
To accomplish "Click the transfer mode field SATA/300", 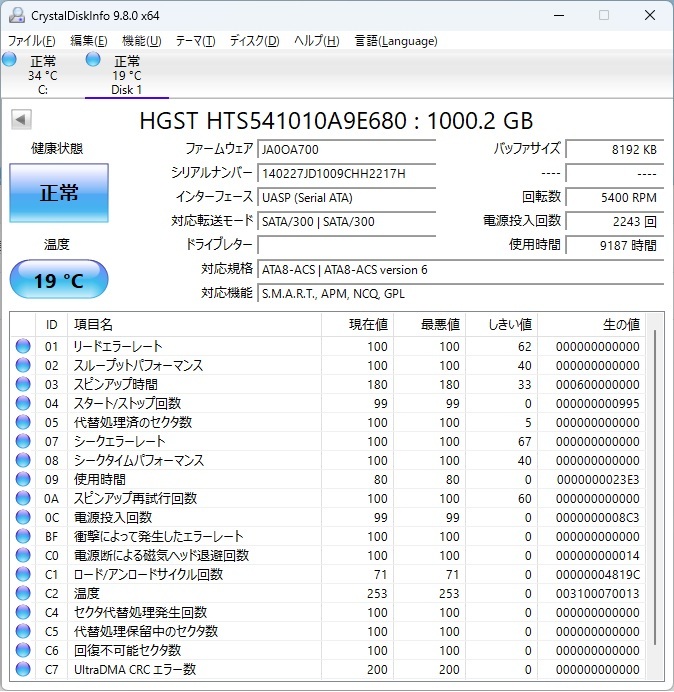I will pos(347,221).
